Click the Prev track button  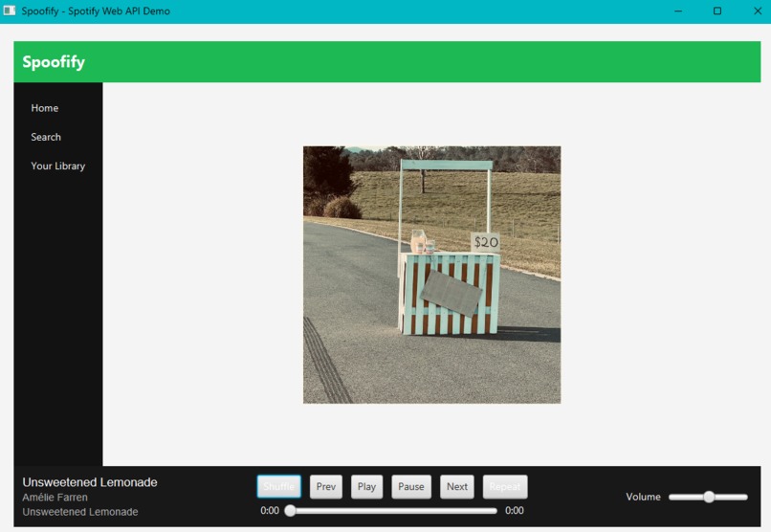coord(326,487)
